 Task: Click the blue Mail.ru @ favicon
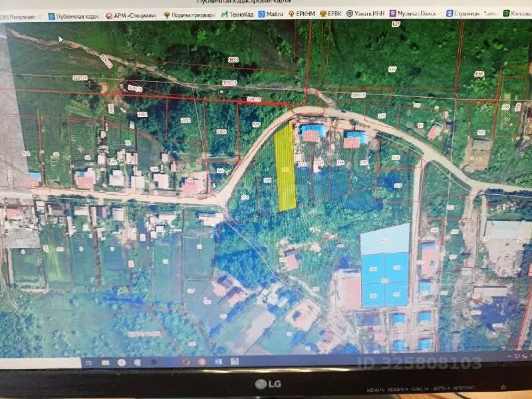click(x=261, y=14)
